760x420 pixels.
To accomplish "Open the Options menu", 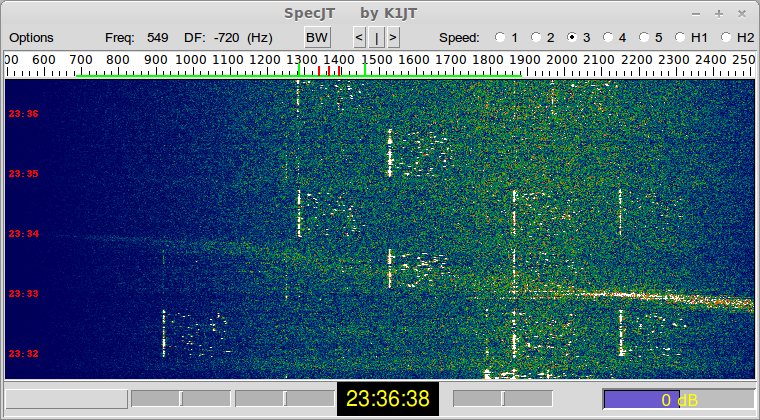I will click(32, 38).
